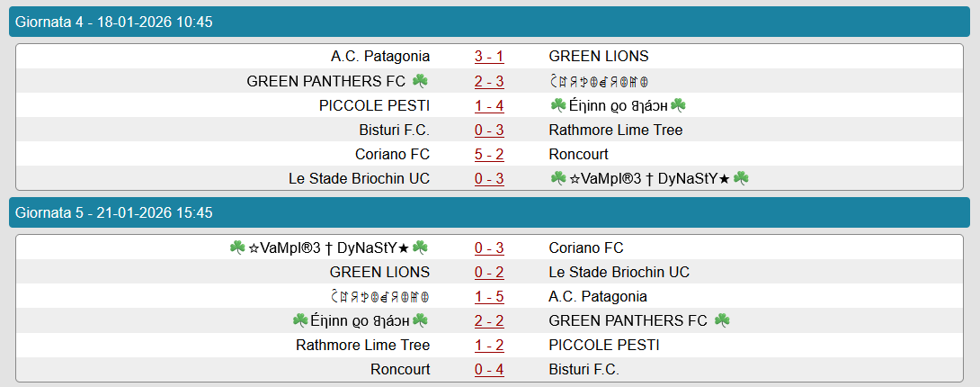
Task: Open the 1 - 2 Rathmore Lime Tree score
Action: click(489, 345)
